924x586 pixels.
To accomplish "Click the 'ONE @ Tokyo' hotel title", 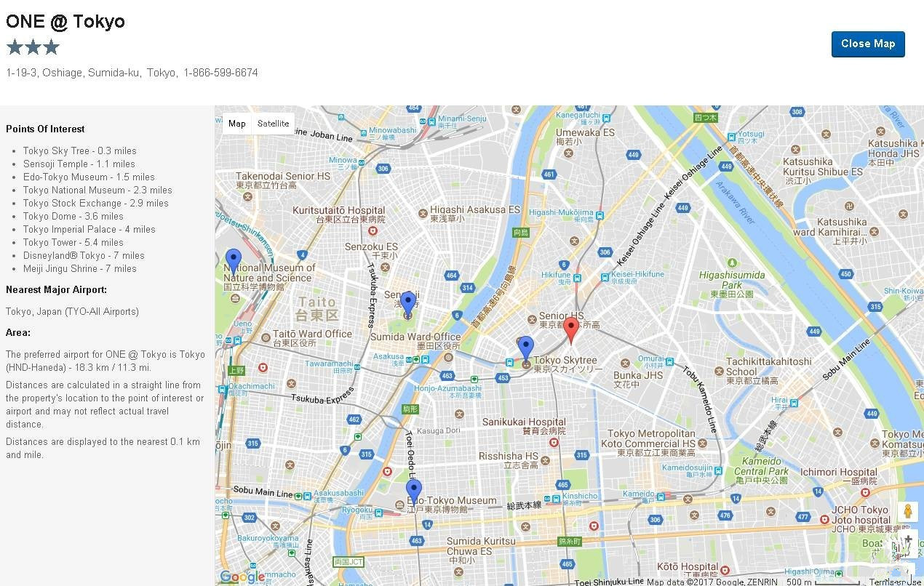I will (65, 21).
